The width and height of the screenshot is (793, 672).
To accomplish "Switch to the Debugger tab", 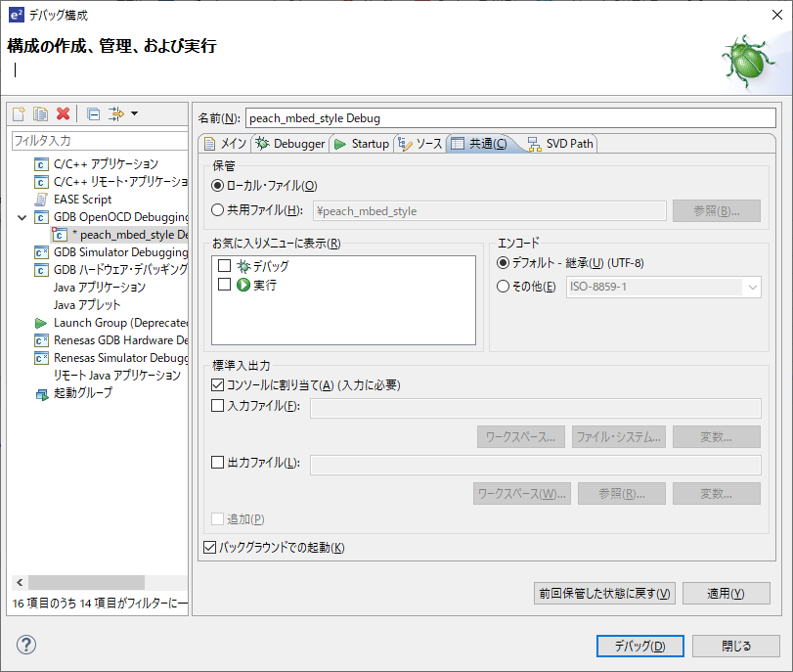I will [290, 144].
